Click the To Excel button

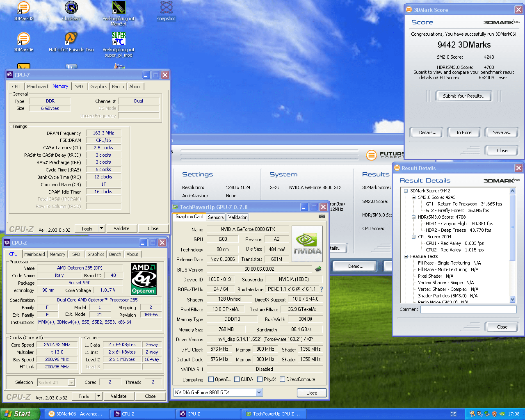[464, 132]
